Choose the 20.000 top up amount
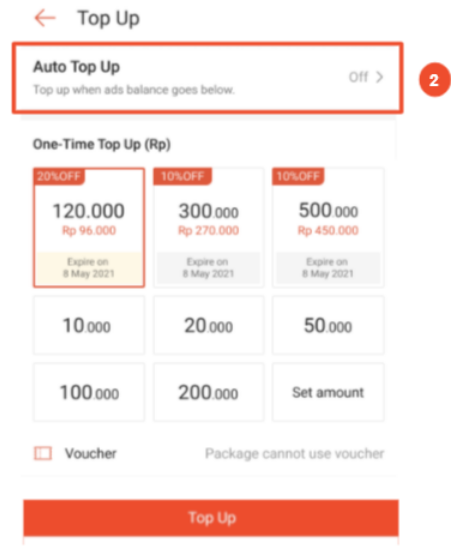Viewport: 462px width, 557px height. click(209, 325)
